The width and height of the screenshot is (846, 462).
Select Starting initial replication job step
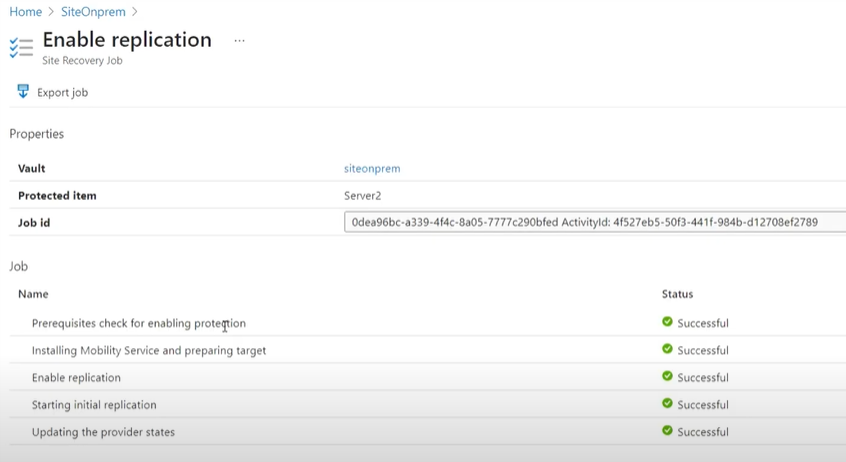pos(94,405)
